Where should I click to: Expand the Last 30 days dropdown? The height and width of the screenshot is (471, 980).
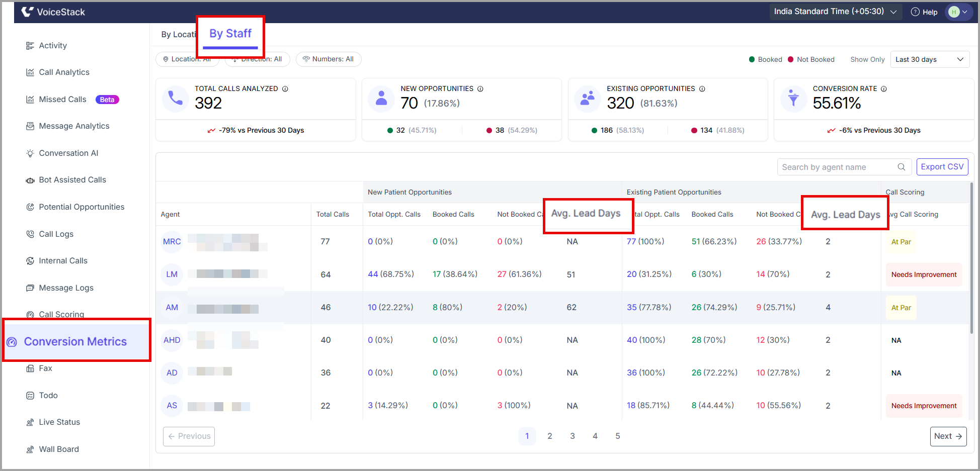930,59
